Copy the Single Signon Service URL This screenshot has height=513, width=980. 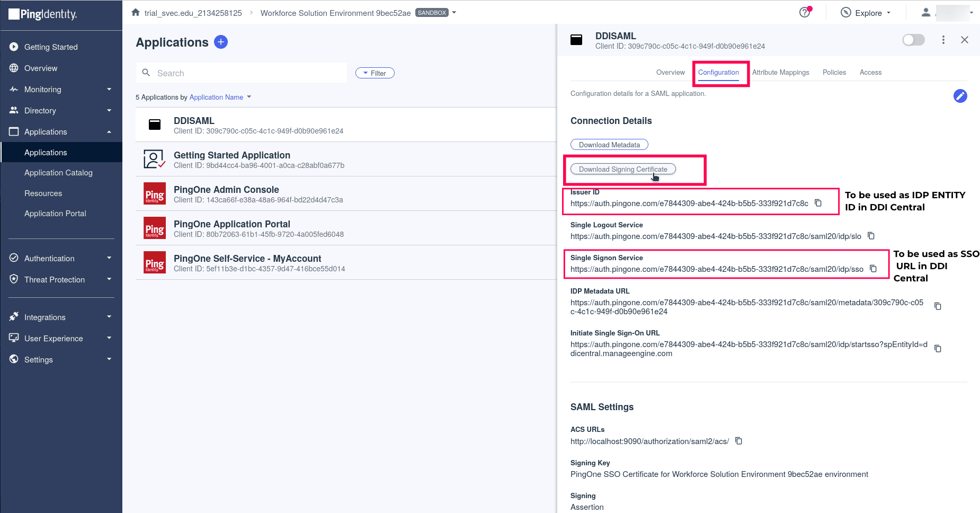pyautogui.click(x=873, y=269)
